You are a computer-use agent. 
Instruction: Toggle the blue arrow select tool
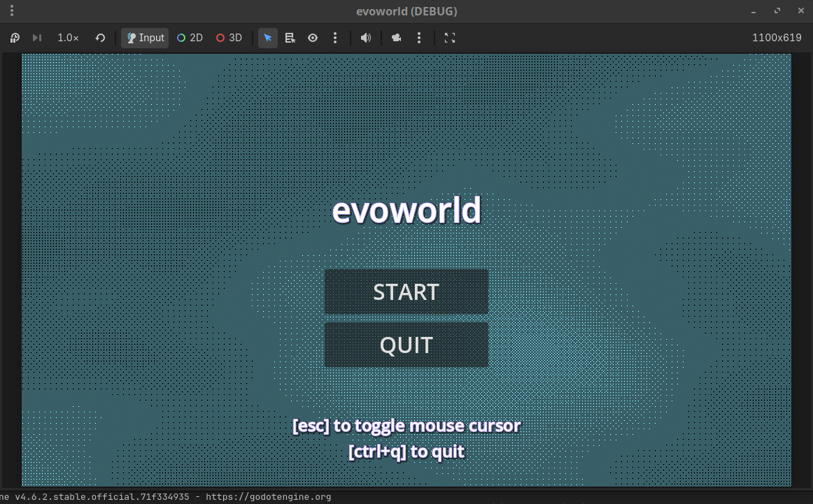point(267,38)
